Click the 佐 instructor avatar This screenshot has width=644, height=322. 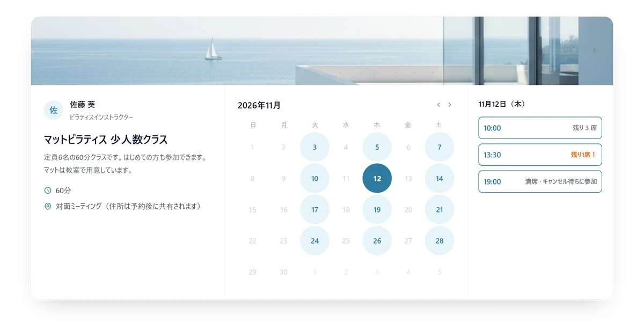coord(54,110)
